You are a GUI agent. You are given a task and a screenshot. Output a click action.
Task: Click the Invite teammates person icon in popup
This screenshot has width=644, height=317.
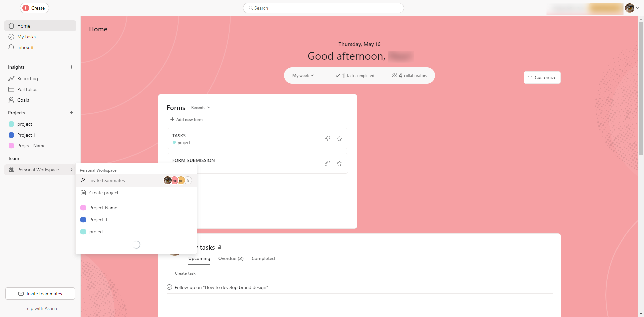click(x=83, y=180)
